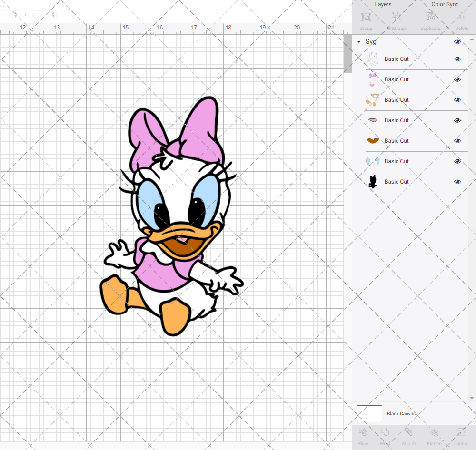The width and height of the screenshot is (476, 450).
Task: Hide the pink bow Basic Cut layer
Action: pos(457,79)
